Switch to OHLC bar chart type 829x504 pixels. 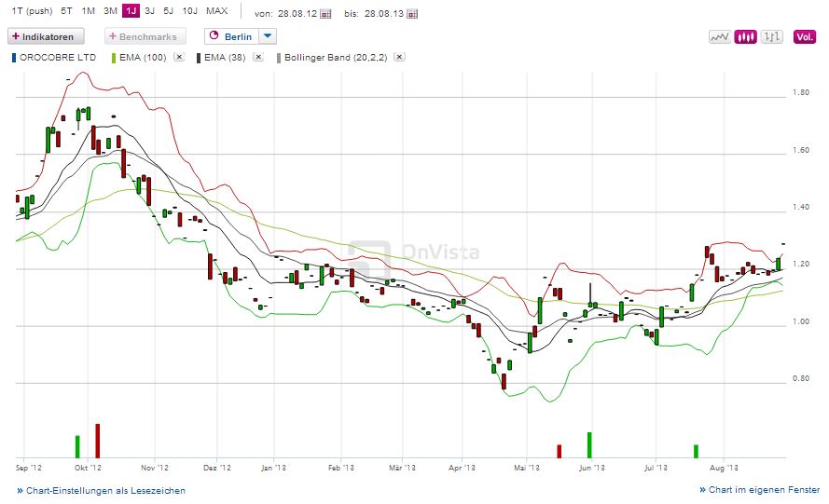[x=771, y=37]
